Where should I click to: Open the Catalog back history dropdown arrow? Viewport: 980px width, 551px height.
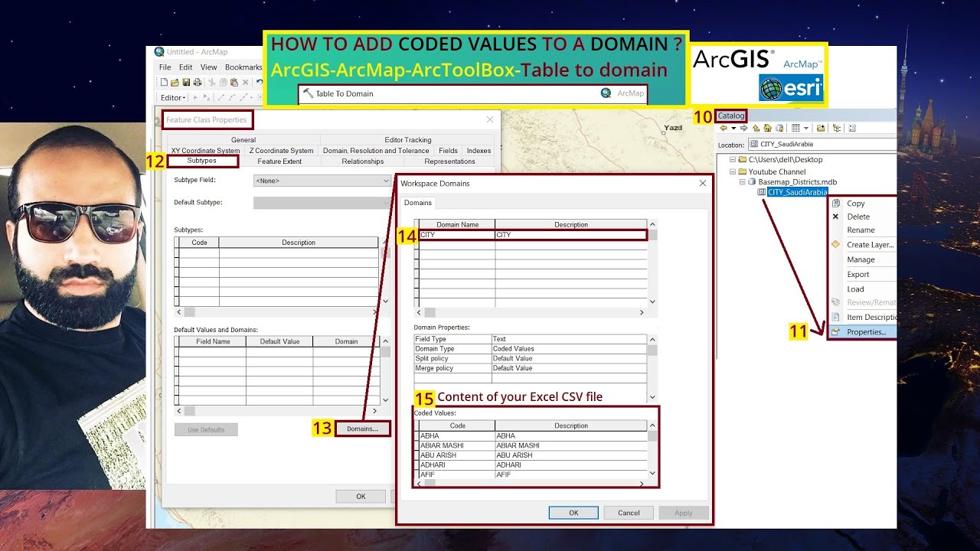point(733,128)
